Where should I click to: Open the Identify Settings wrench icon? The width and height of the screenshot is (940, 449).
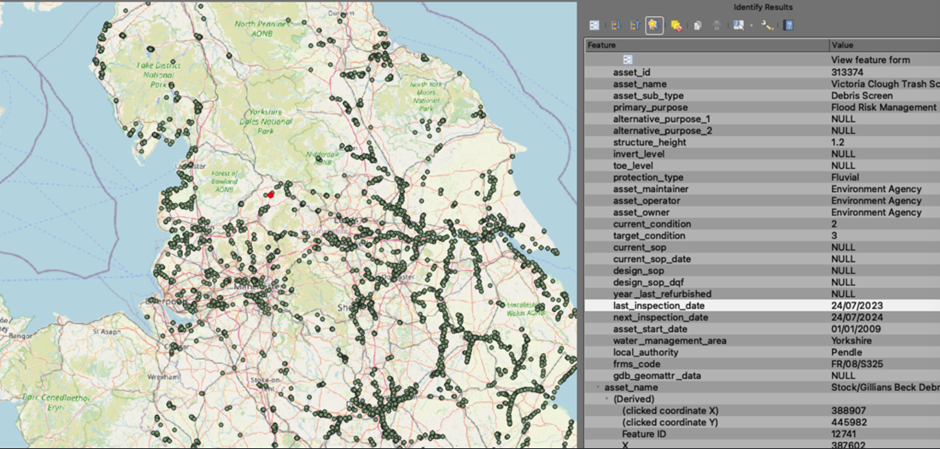click(x=766, y=25)
